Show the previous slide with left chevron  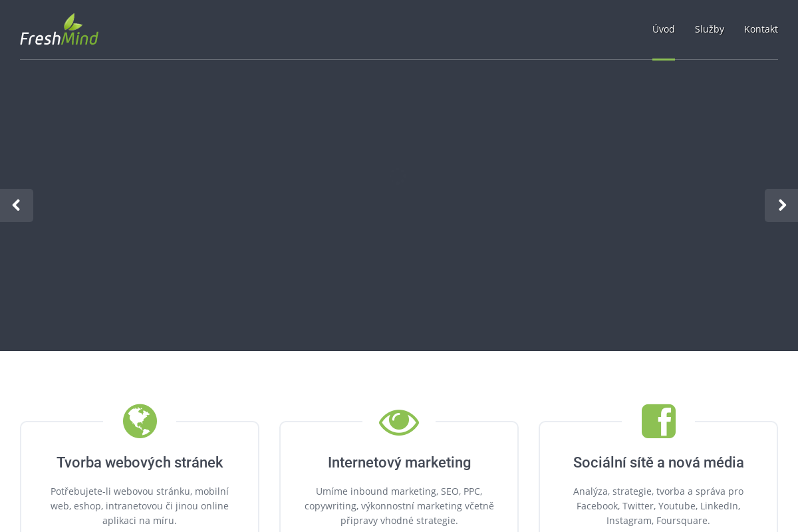coord(17,205)
